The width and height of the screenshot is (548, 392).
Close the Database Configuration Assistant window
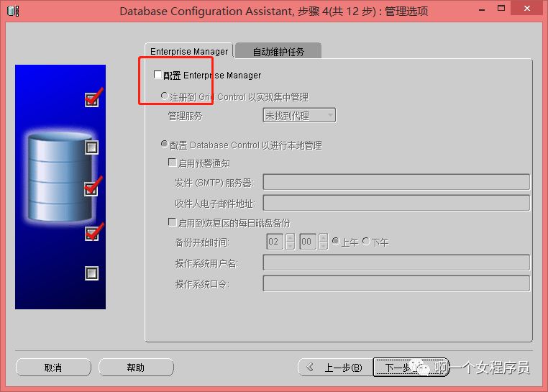(526, 9)
